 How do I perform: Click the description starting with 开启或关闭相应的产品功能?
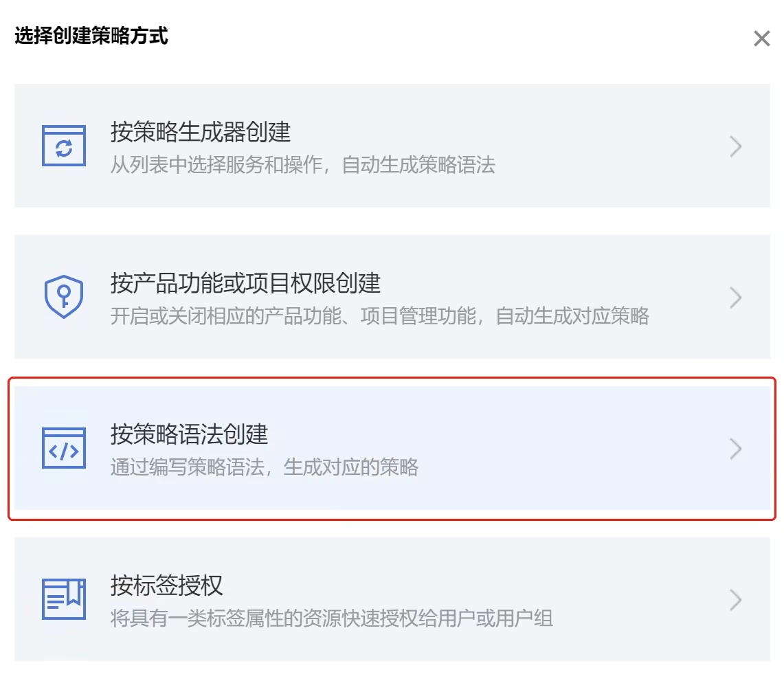pyautogui.click(x=379, y=317)
